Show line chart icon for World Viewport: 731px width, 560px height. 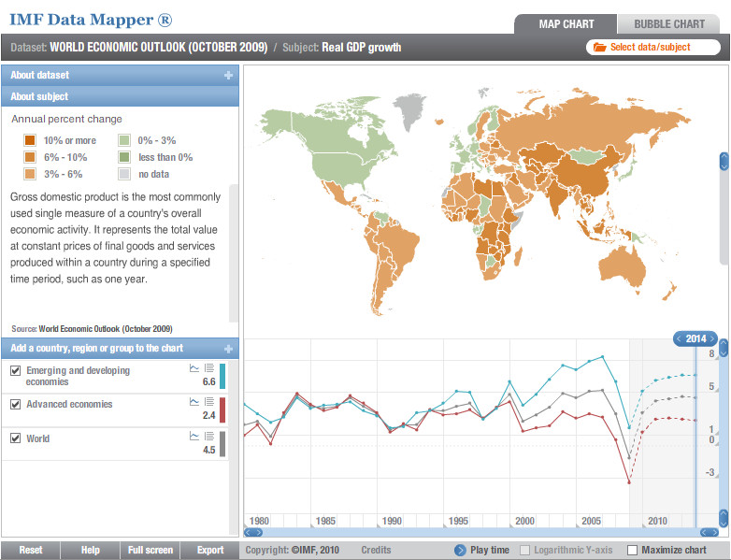click(x=193, y=436)
